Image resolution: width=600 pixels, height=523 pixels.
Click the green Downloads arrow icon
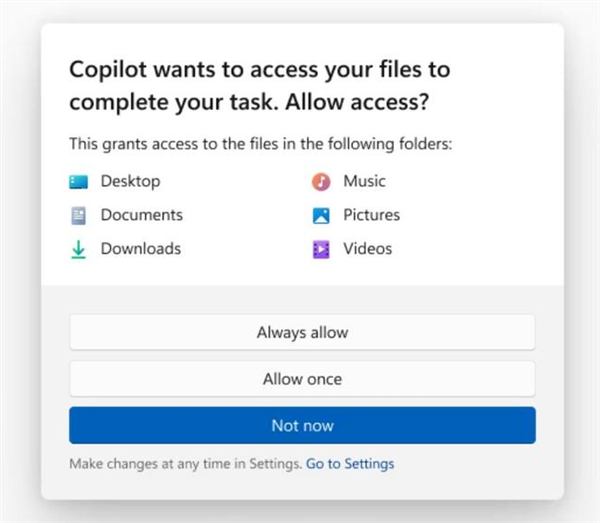click(79, 249)
